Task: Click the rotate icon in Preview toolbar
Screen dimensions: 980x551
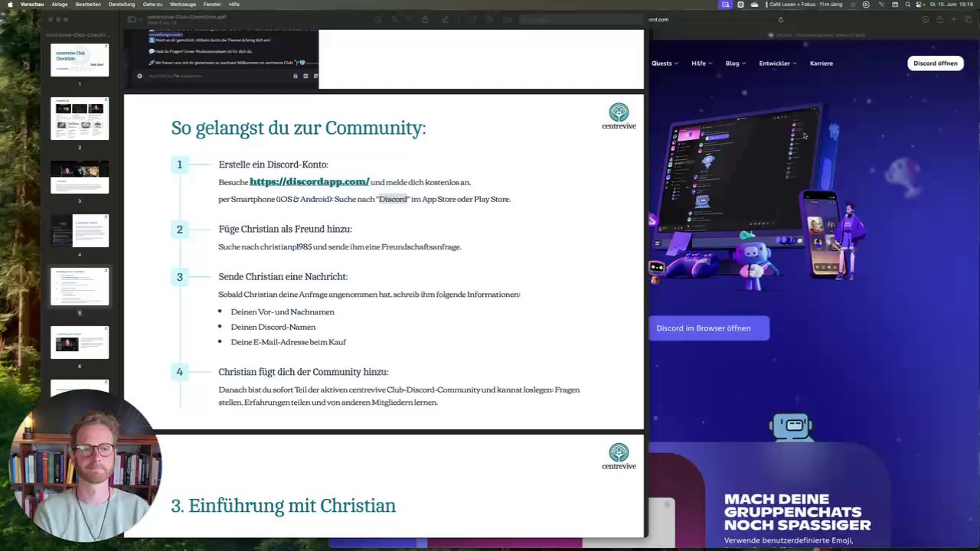Action: [473, 19]
